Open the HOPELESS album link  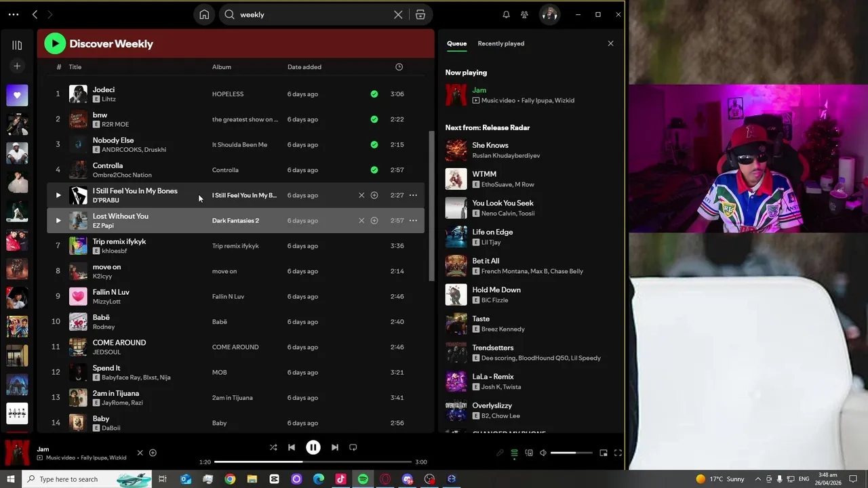pos(228,94)
